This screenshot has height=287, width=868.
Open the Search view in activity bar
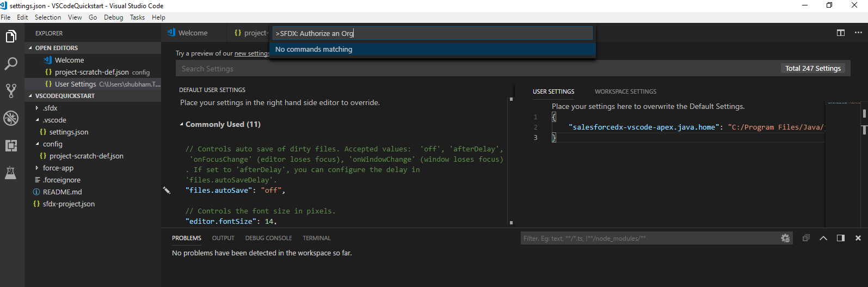coord(11,64)
